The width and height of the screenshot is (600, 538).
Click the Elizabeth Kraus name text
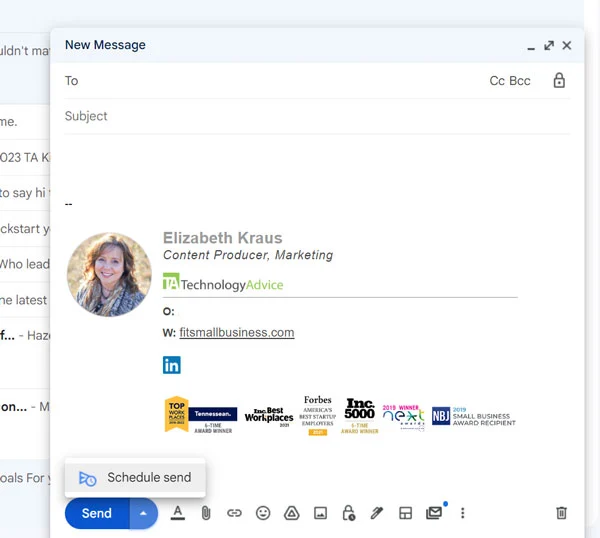[223, 238]
